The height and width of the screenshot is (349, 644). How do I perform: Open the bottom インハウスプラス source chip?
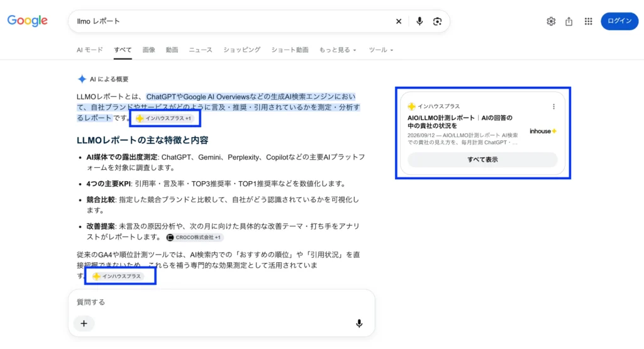pos(118,276)
